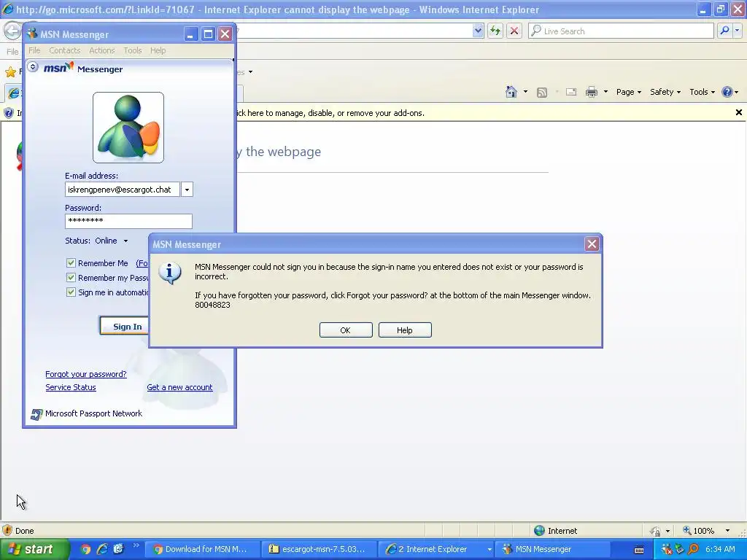Click the security shield icon in status bar

tap(7, 531)
